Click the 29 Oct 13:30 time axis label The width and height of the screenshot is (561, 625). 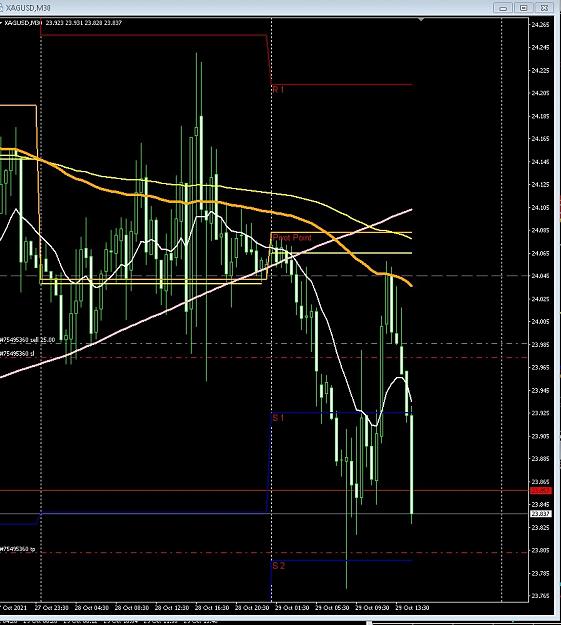pos(412,608)
